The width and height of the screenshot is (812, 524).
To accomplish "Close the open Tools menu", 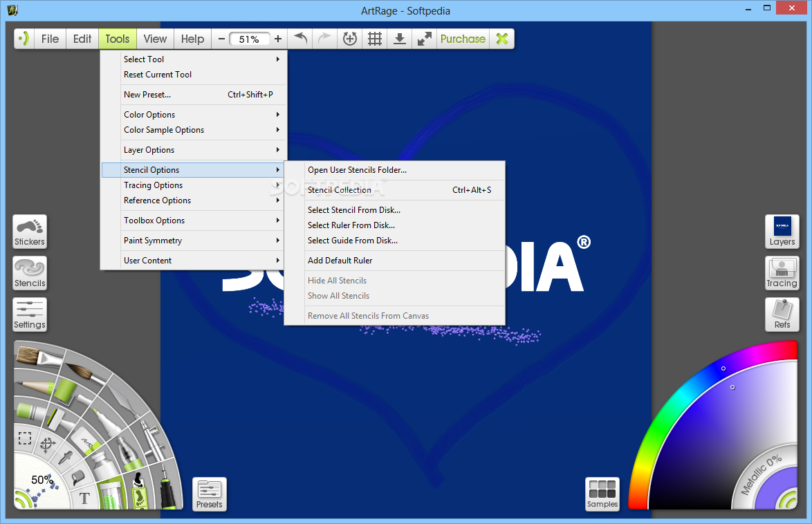I will tap(118, 38).
